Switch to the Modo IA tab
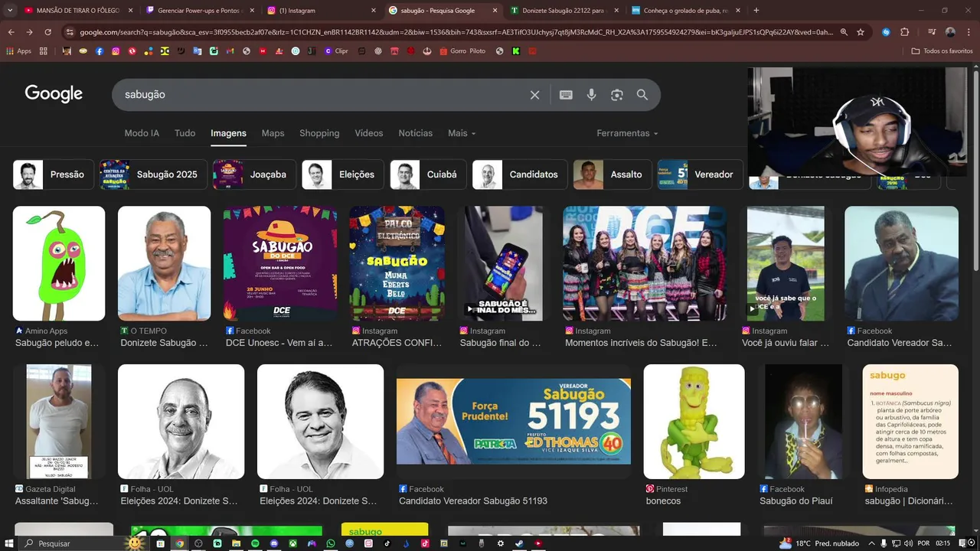This screenshot has height=551, width=980. point(142,133)
